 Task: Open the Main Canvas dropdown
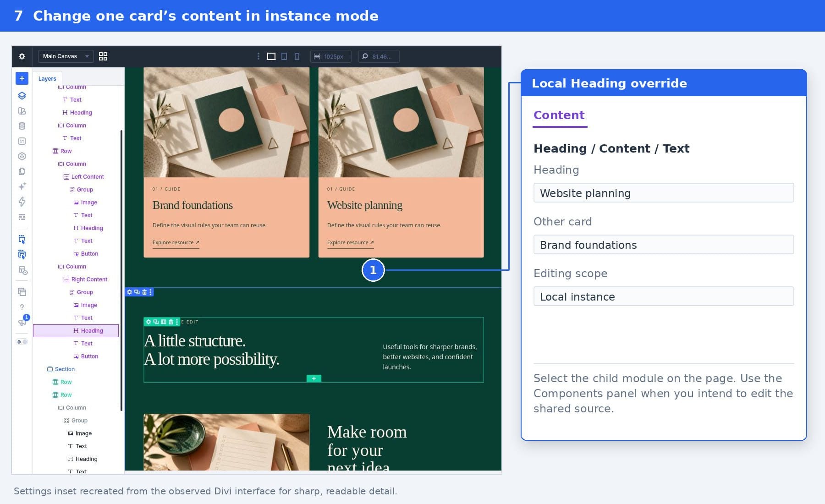coord(66,56)
